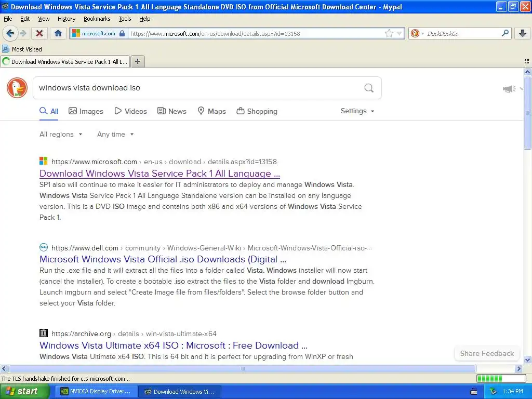Stop page loading with the red X button
The width and height of the screenshot is (532, 399).
coord(39,33)
